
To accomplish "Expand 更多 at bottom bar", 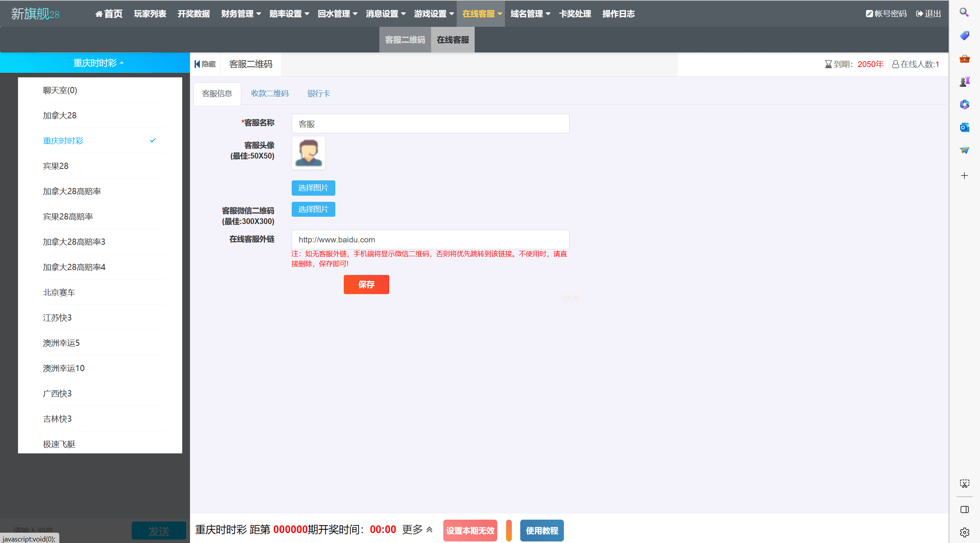I will tap(417, 530).
